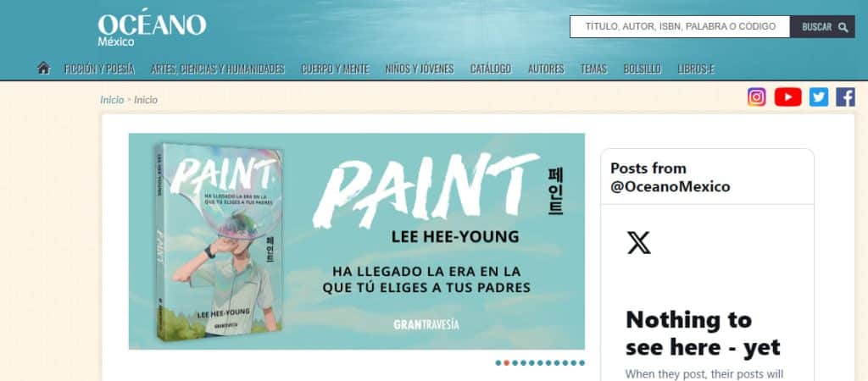The height and width of the screenshot is (381, 868).
Task: Select the last carousel dot
Action: point(581,363)
